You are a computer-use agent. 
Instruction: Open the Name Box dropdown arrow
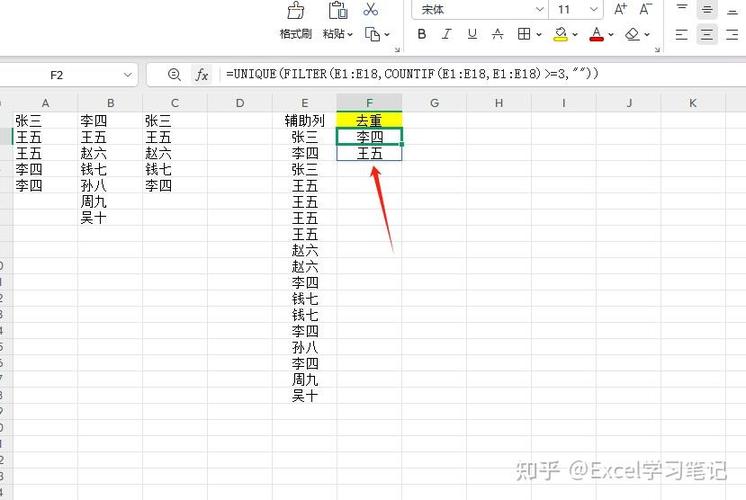click(128, 75)
